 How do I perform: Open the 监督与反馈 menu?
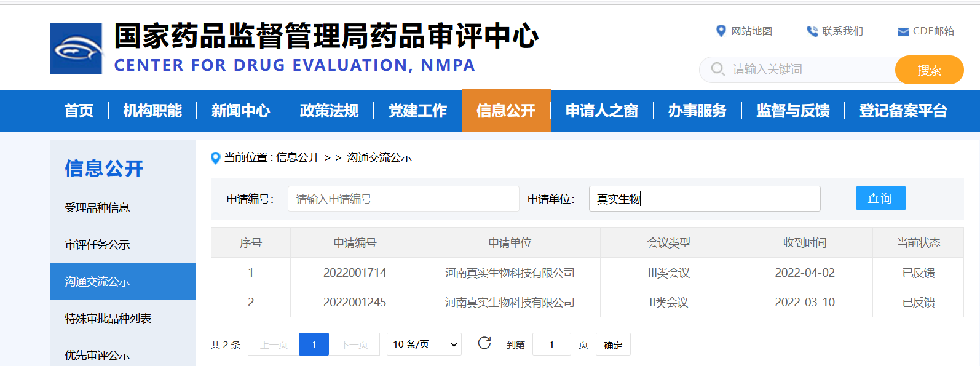(793, 111)
